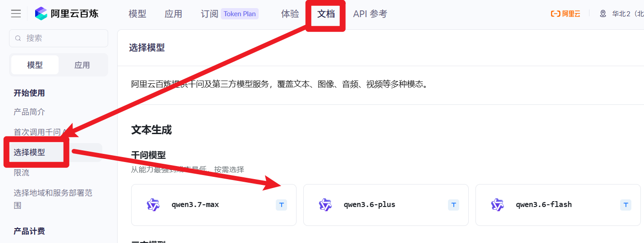Open the 订阅 top navigation item
This screenshot has height=243, width=644.
[210, 14]
